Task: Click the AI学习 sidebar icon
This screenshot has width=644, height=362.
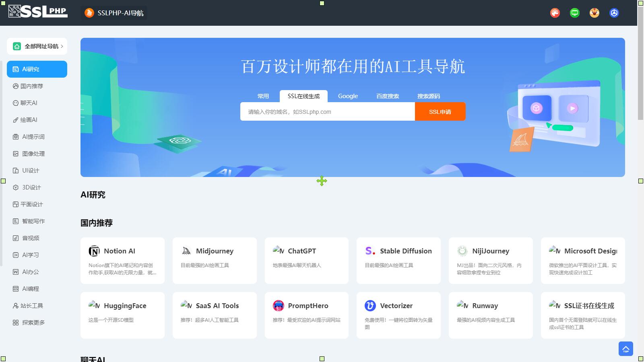Action: (x=16, y=255)
